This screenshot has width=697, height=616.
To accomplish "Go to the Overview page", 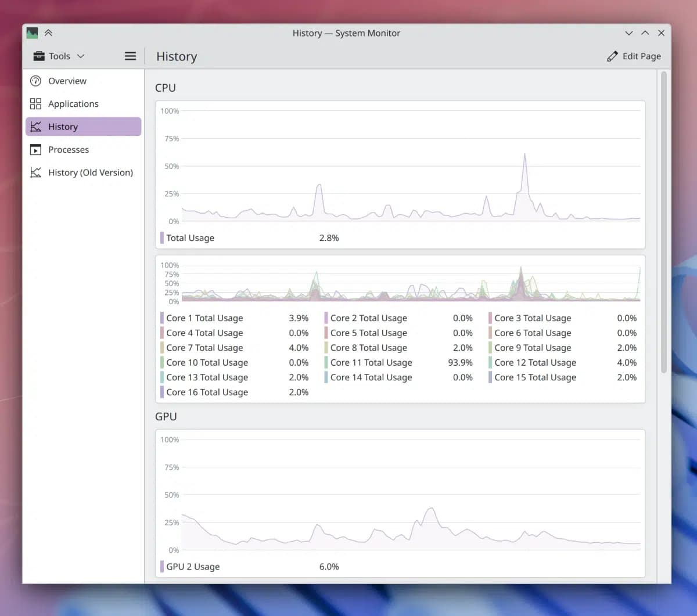I will [84, 81].
